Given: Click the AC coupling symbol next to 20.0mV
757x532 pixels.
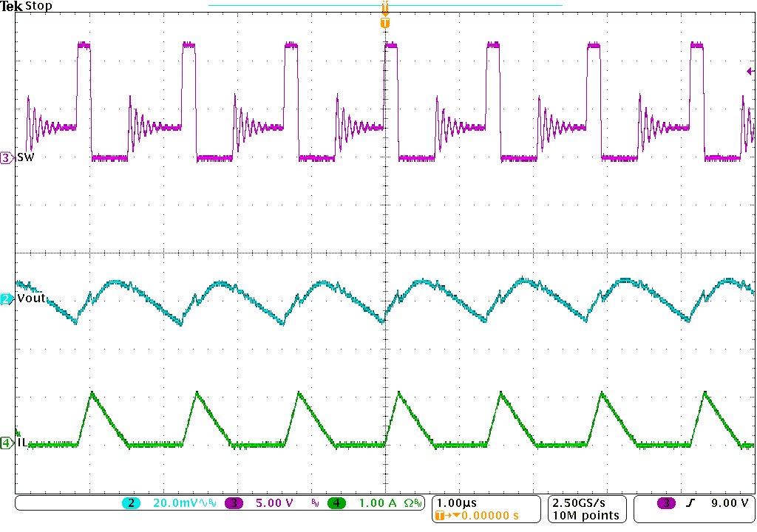Looking at the screenshot, I should (x=202, y=502).
